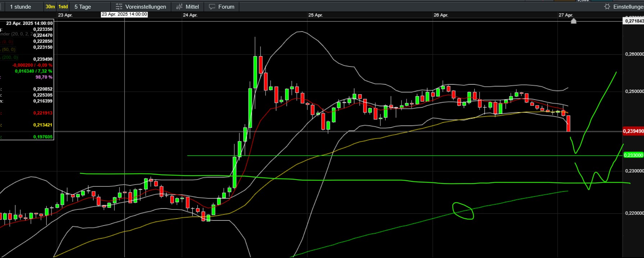The width and height of the screenshot is (644, 258).
Task: Click the 0,250000 price axis label
Action: coord(634,91)
